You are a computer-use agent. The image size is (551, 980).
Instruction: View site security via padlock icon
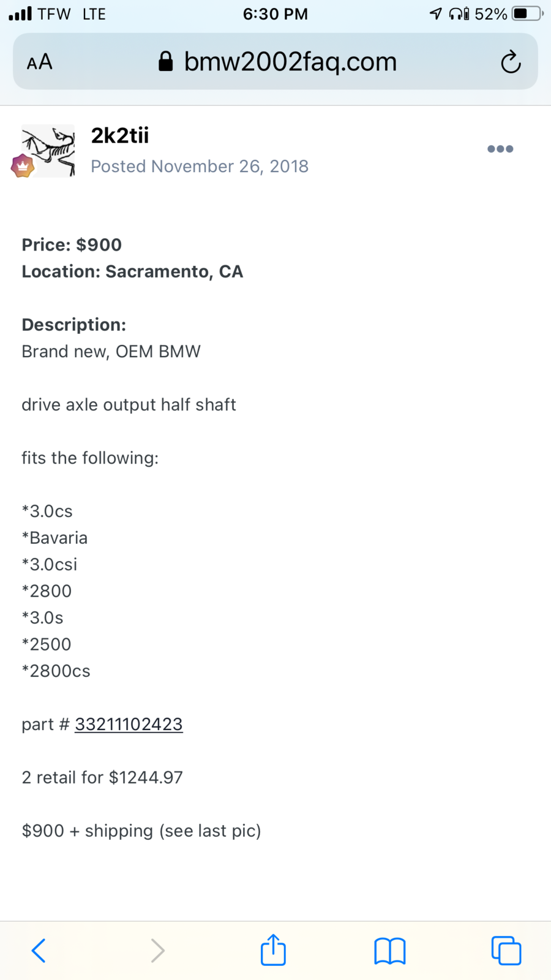tap(166, 61)
